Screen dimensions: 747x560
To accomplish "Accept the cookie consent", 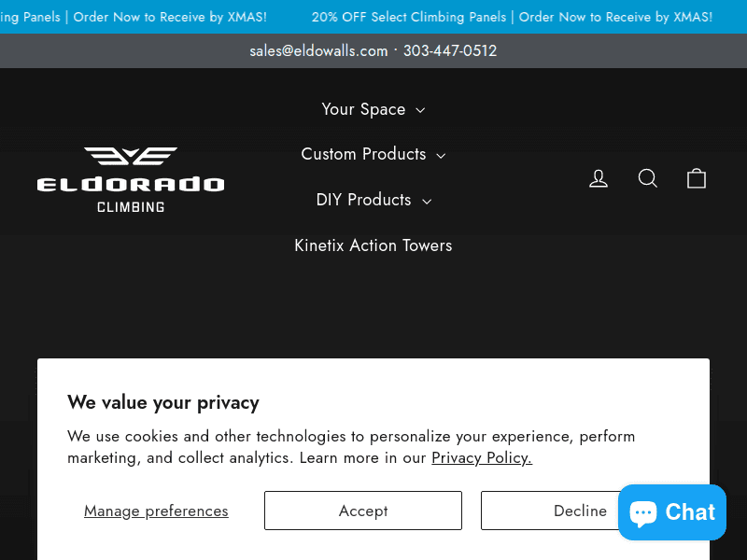I will [x=363, y=511].
